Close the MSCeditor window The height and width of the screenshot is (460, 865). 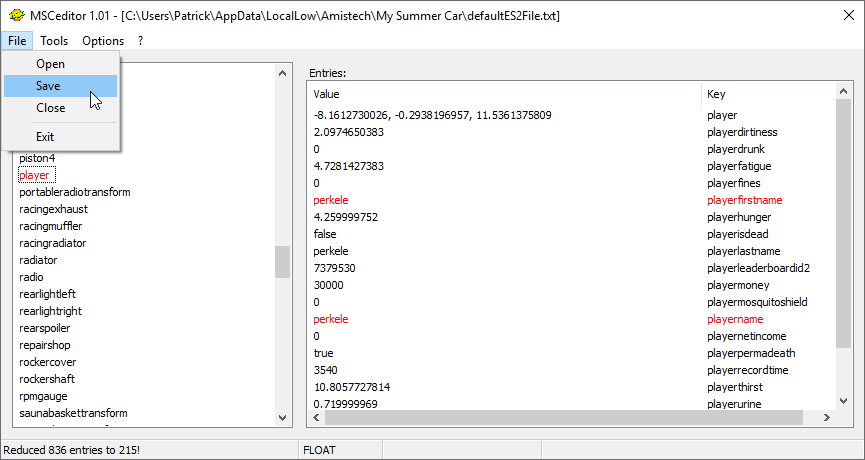[849, 15]
